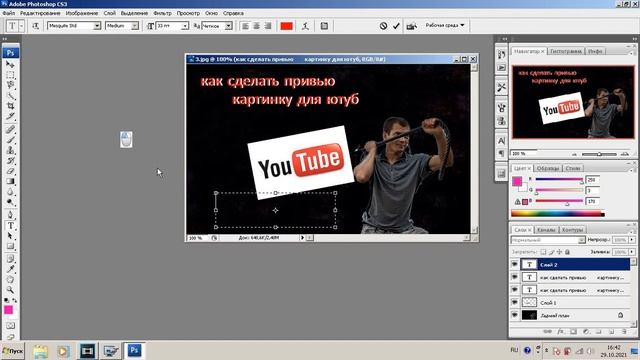Image resolution: width=640 pixels, height=360 pixels.
Task: Adjust the Navigator zoom slider
Action: pyautogui.click(x=599, y=154)
